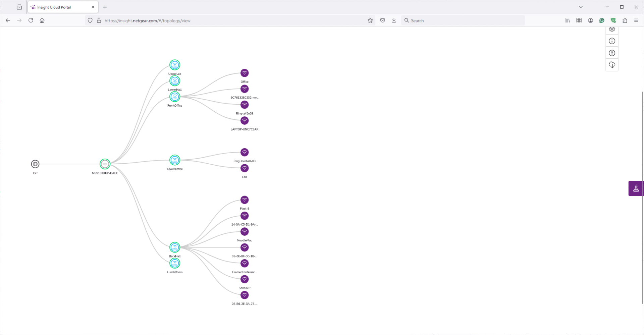The image size is (644, 335).
Task: Click the Lab wireless client icon
Action: pos(245,168)
